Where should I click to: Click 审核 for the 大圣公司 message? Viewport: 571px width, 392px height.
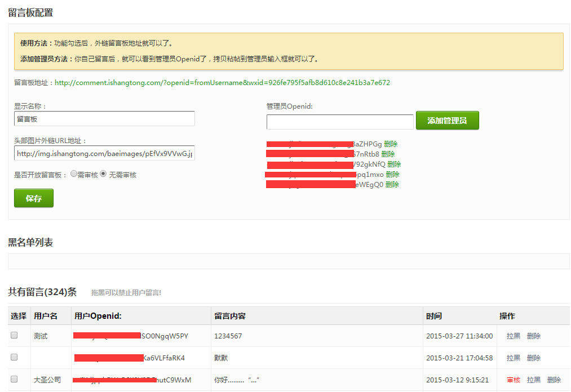pos(514,380)
